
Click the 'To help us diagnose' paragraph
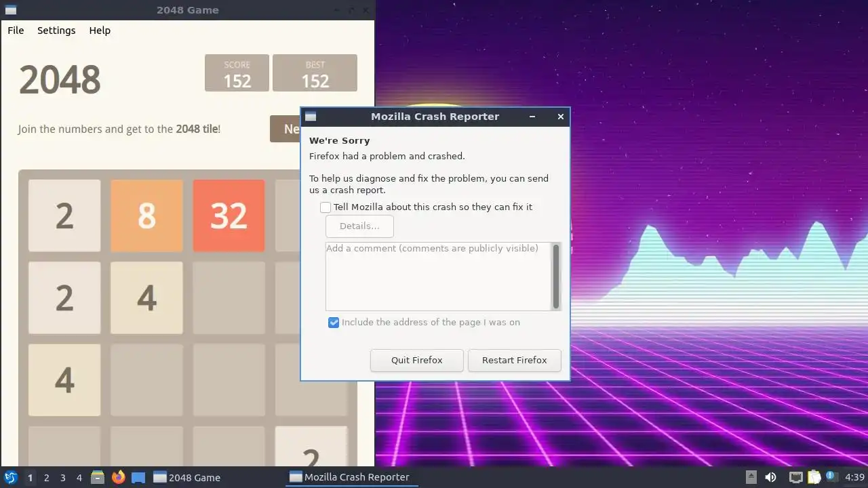click(429, 184)
